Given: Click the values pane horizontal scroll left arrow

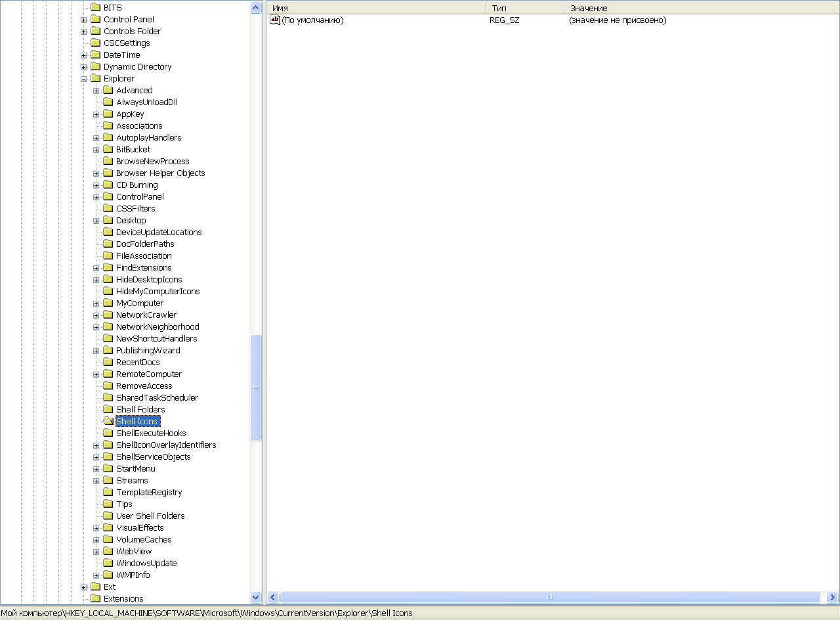Looking at the screenshot, I should [273, 598].
